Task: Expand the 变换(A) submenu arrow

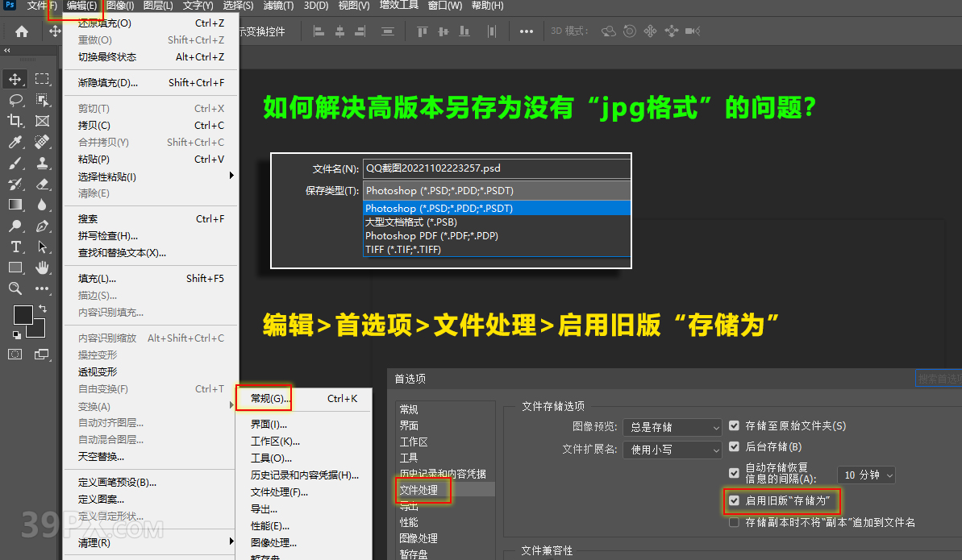Action: point(231,405)
